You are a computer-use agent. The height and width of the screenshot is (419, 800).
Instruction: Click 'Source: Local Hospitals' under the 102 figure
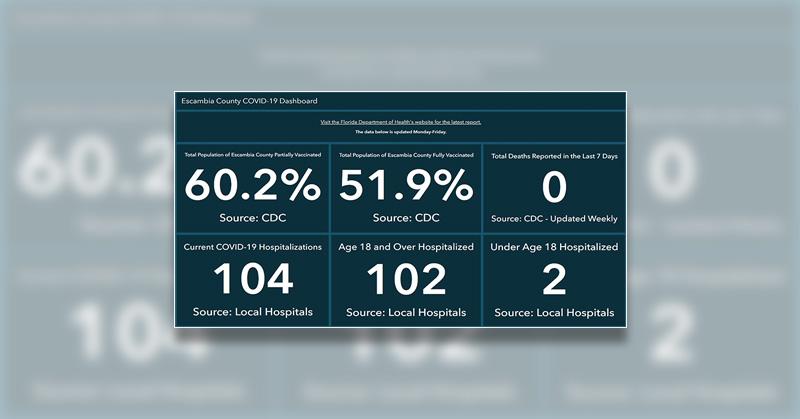(406, 312)
